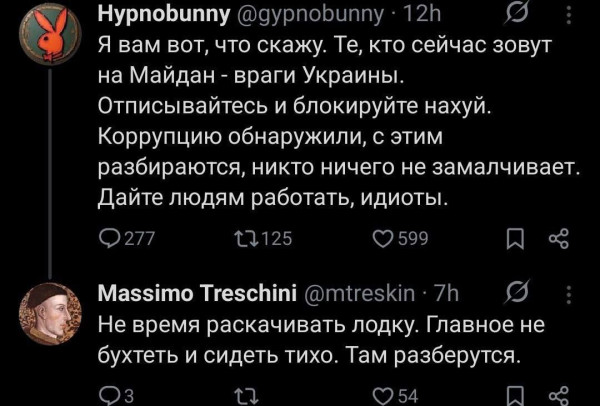
Task: Like Massimo Treschini's tweet with 54 likes
Action: pos(379,396)
